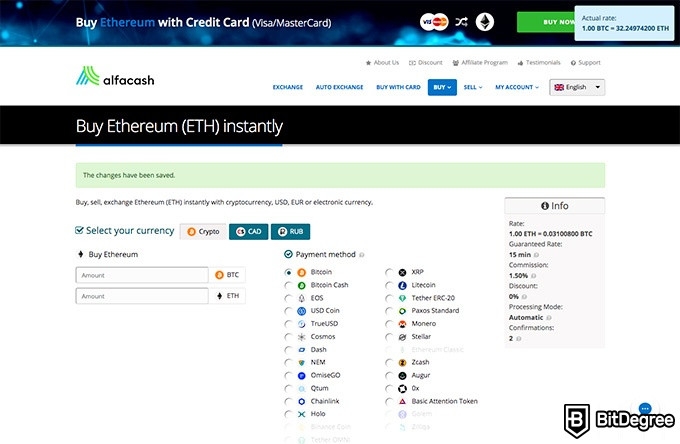680x444 pixels.
Task: Click the Dash coin icon
Action: click(x=301, y=350)
